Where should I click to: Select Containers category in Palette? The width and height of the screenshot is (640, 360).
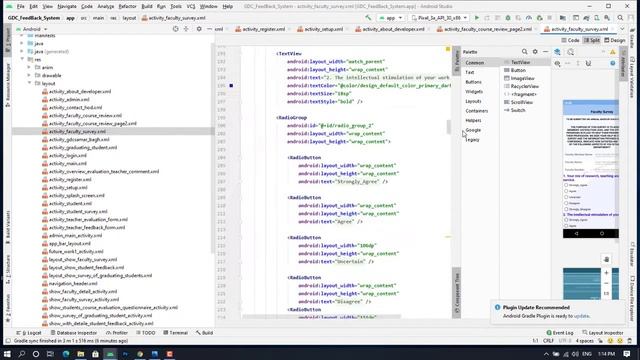[476, 111]
